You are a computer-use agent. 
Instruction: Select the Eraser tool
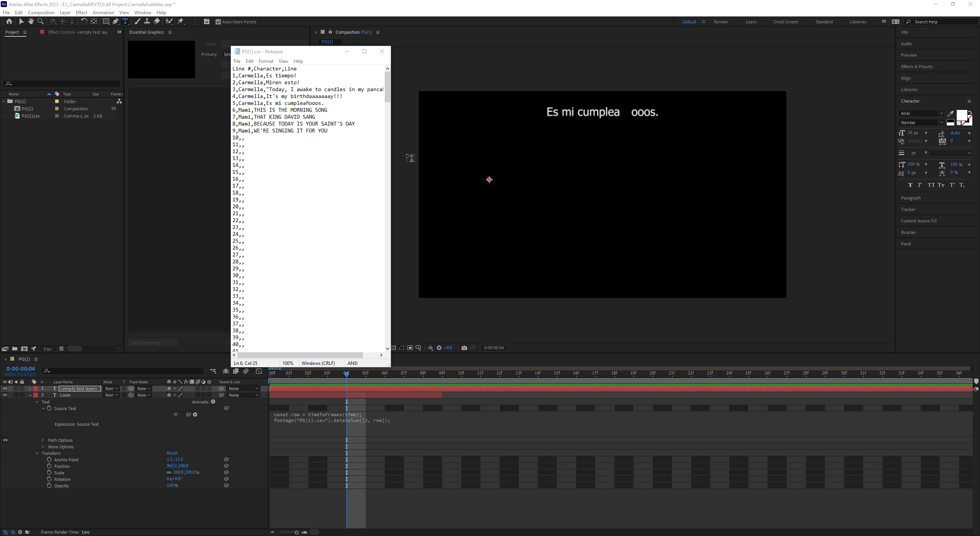click(157, 21)
